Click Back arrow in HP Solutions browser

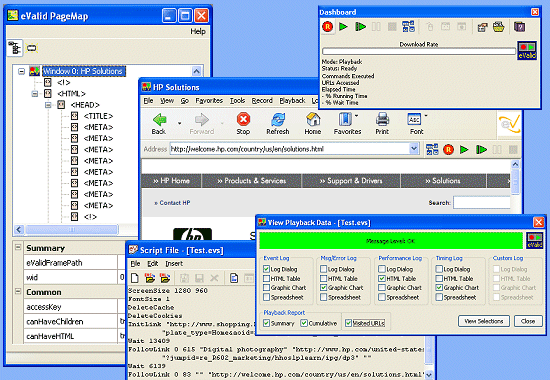(160, 120)
